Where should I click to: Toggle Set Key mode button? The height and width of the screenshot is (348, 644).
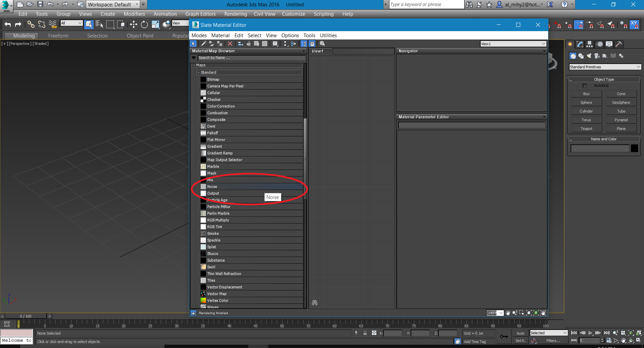520,341
